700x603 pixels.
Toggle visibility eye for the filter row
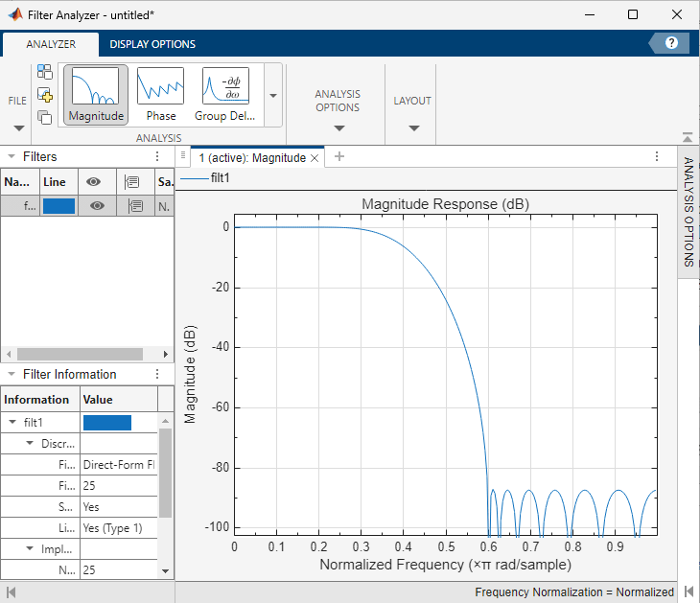point(97,205)
